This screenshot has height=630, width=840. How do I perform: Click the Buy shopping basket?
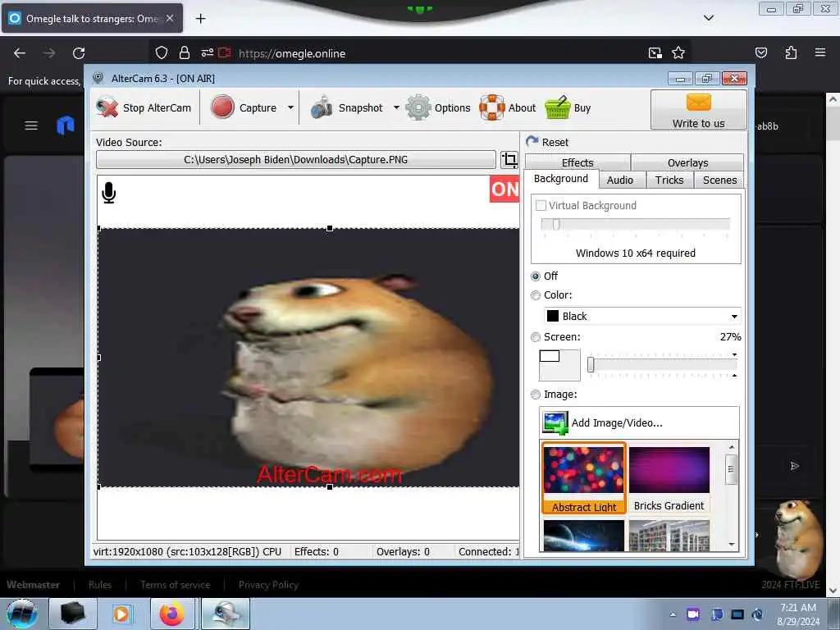click(x=568, y=107)
